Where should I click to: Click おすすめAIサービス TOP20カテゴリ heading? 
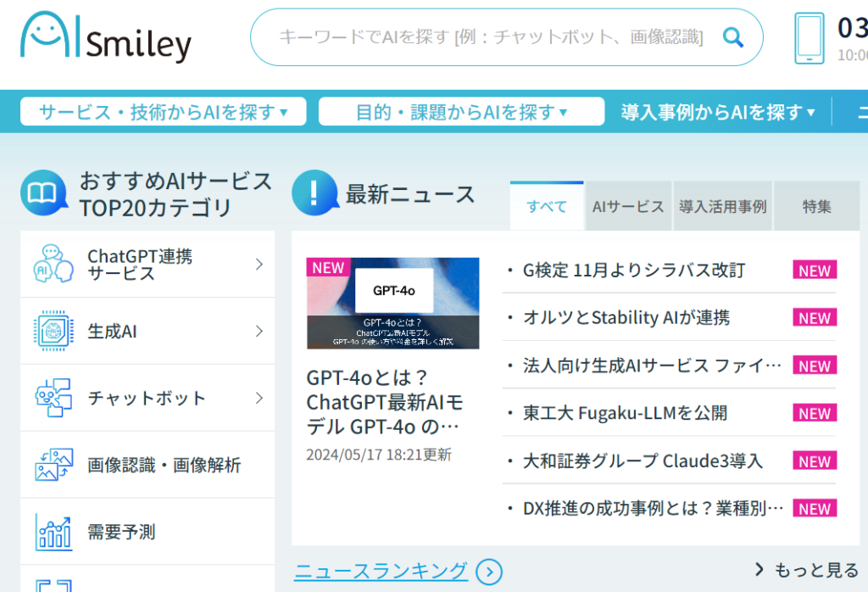pyautogui.click(x=175, y=194)
